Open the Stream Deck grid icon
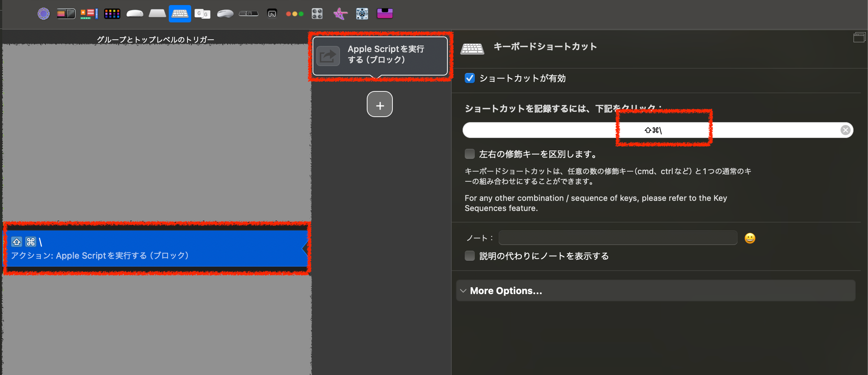This screenshot has width=868, height=375. click(x=112, y=14)
